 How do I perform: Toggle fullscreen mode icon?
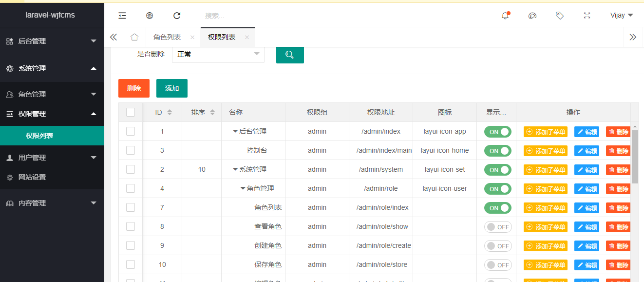click(587, 16)
